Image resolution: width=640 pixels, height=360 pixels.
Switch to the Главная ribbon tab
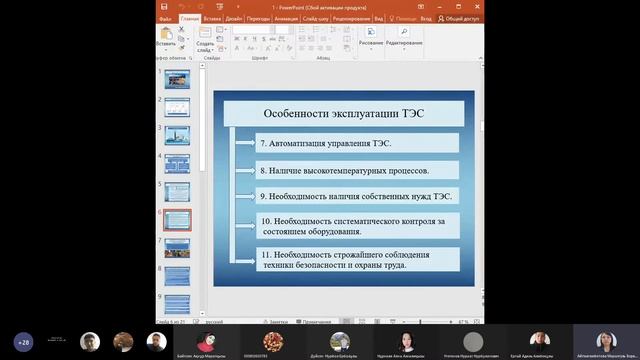coord(190,19)
